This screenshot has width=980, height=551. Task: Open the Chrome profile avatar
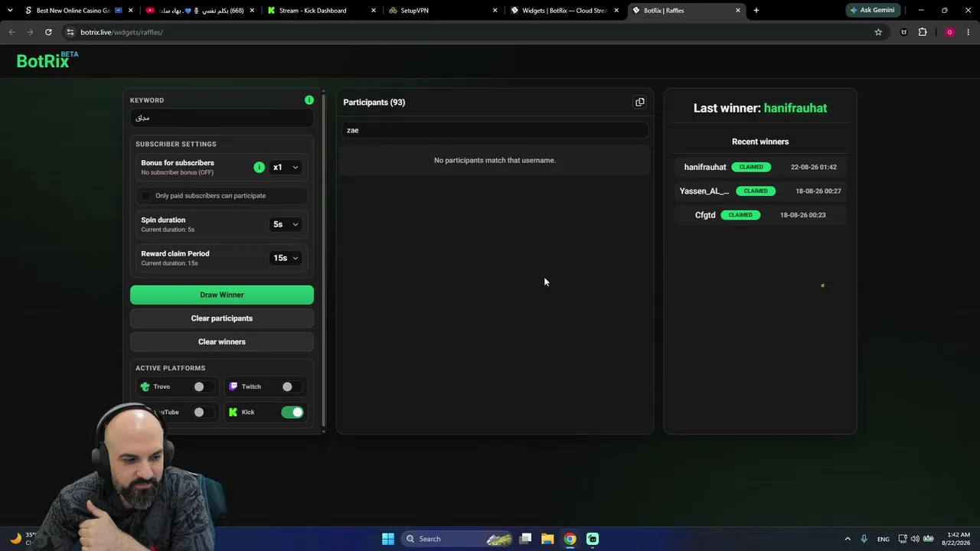(949, 32)
